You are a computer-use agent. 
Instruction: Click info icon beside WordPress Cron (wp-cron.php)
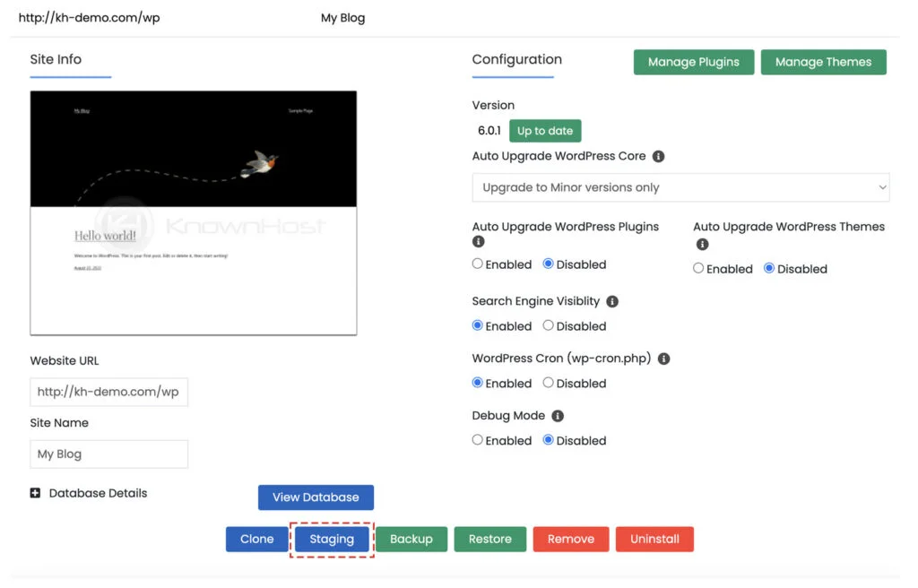(x=663, y=359)
